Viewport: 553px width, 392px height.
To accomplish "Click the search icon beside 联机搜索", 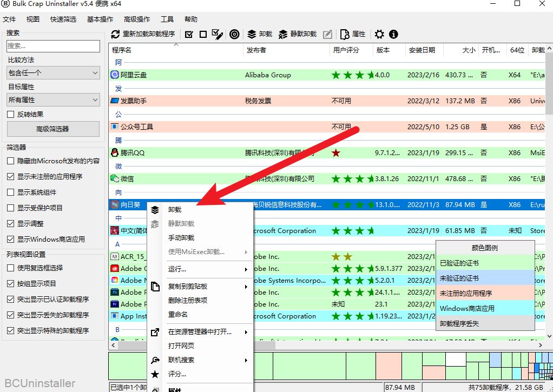I will (155, 360).
